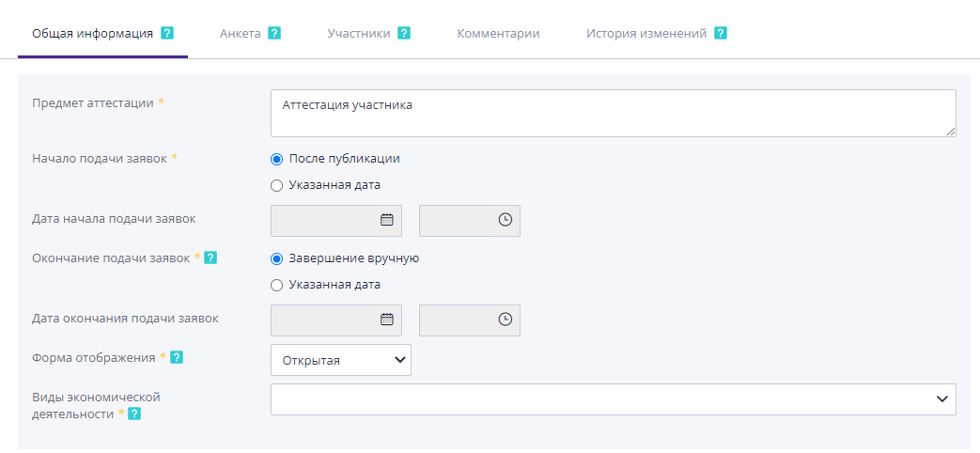
Task: Click help icon next to Общая информация tab
Action: click(x=167, y=33)
